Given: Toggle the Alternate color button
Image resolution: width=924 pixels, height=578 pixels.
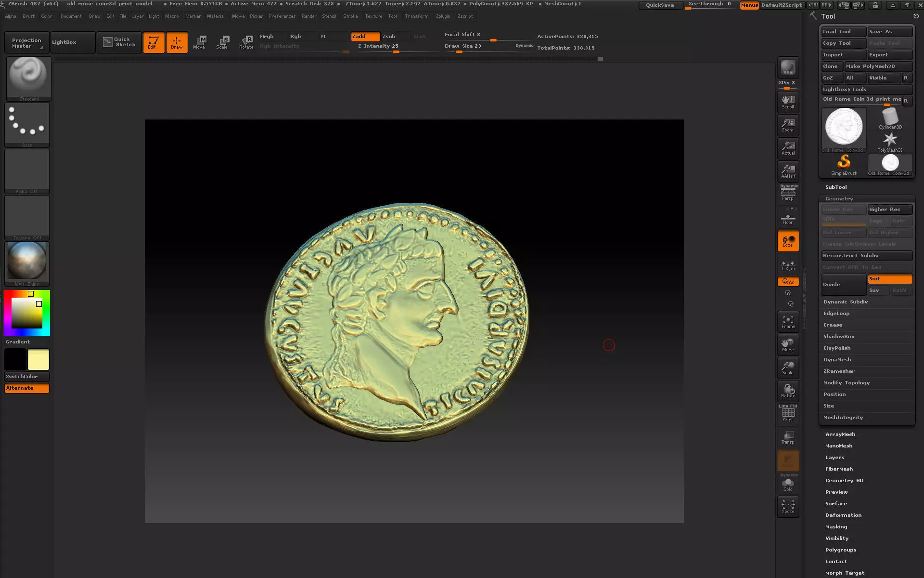Looking at the screenshot, I should (x=27, y=388).
